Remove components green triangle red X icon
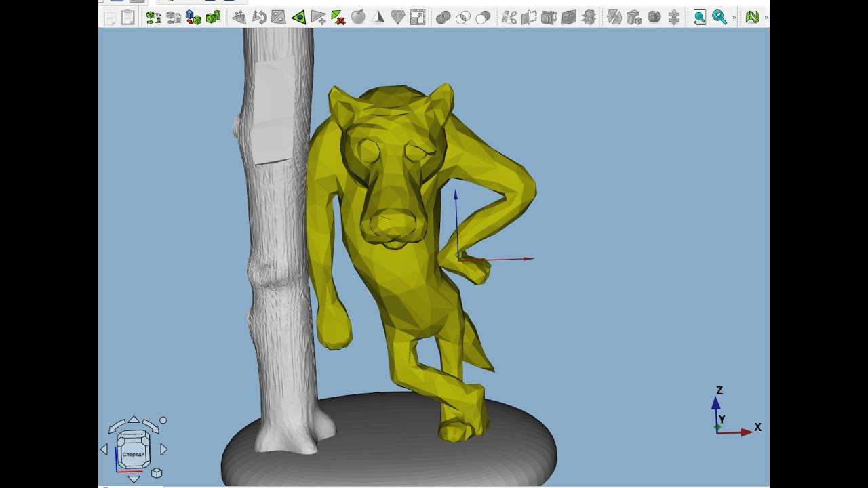This screenshot has width=868, height=488. 338,18
